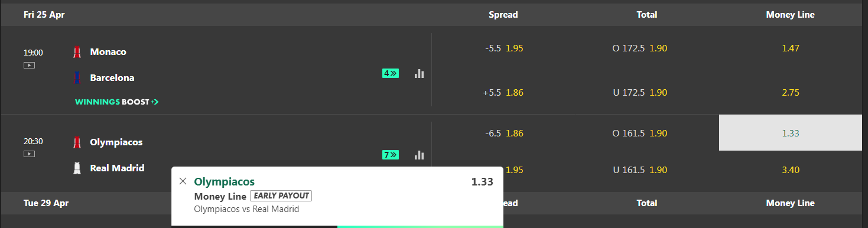Viewport: 868px width, 228px height.
Task: Open stats chart icon for Olympiacos vs Real Madrid
Action: pyautogui.click(x=419, y=155)
